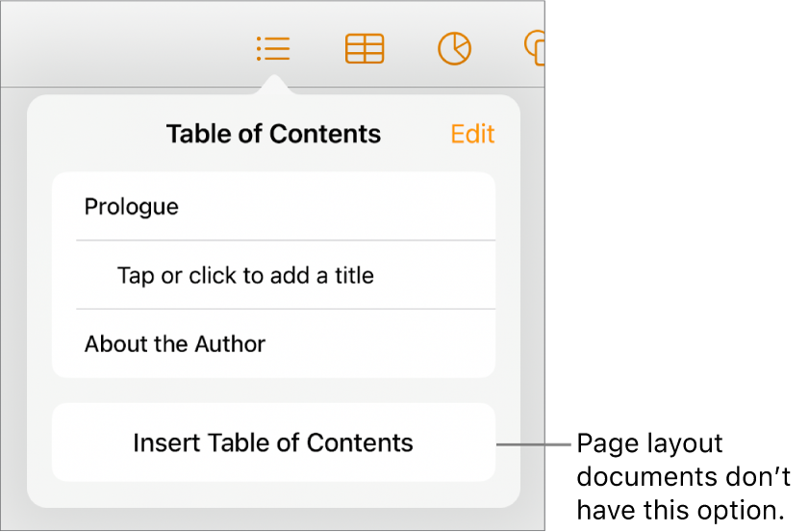Tap the partially visible Shape icon
The image size is (809, 532).
tap(535, 47)
